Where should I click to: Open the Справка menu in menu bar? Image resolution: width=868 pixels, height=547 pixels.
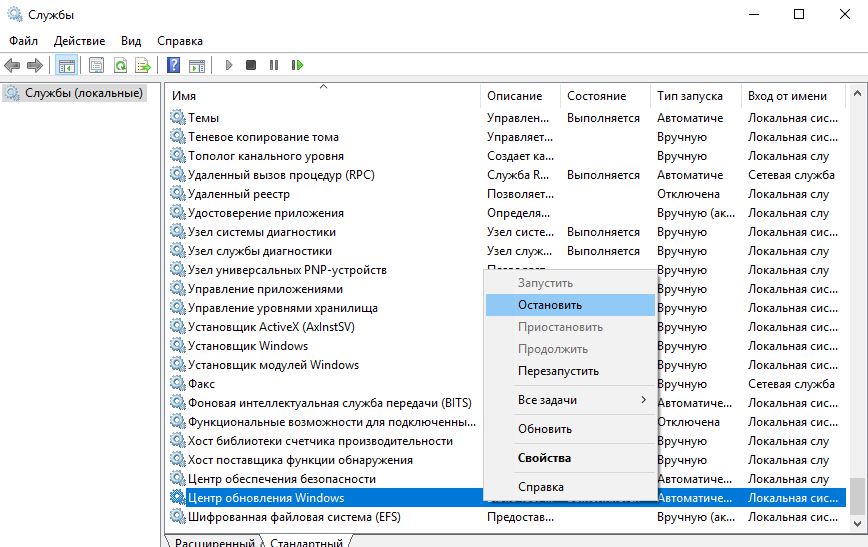(180, 41)
